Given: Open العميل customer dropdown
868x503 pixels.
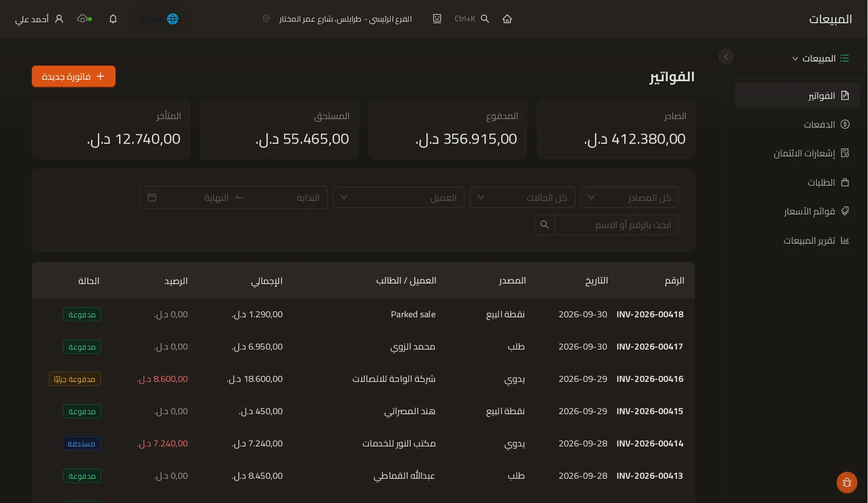Looking at the screenshot, I should [x=398, y=197].
